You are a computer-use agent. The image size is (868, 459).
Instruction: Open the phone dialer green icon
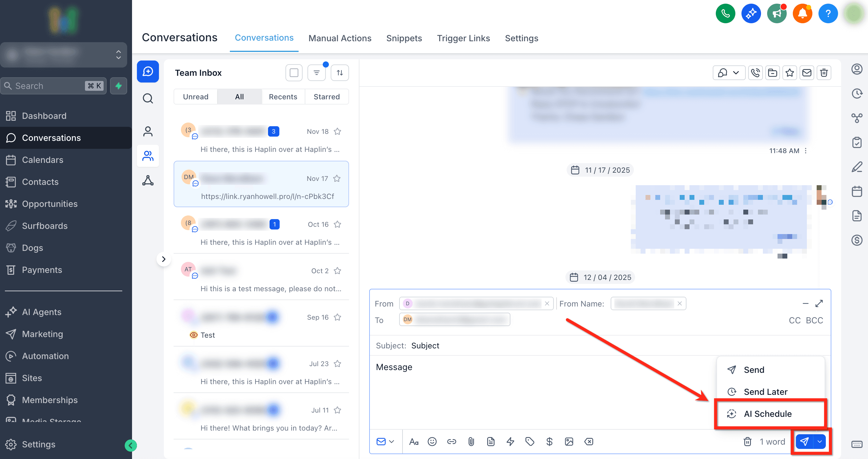[x=725, y=13]
